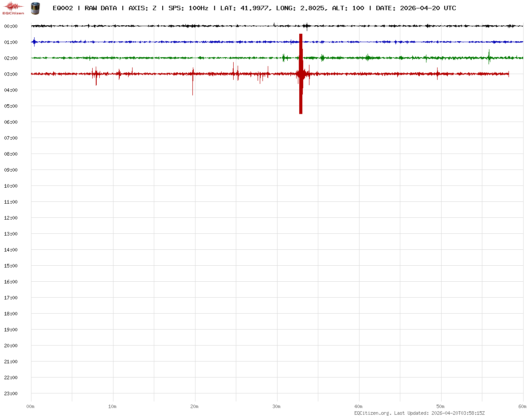The image size is (532, 417).
Task: Select the 12:00 hour label
Action: tap(11, 218)
